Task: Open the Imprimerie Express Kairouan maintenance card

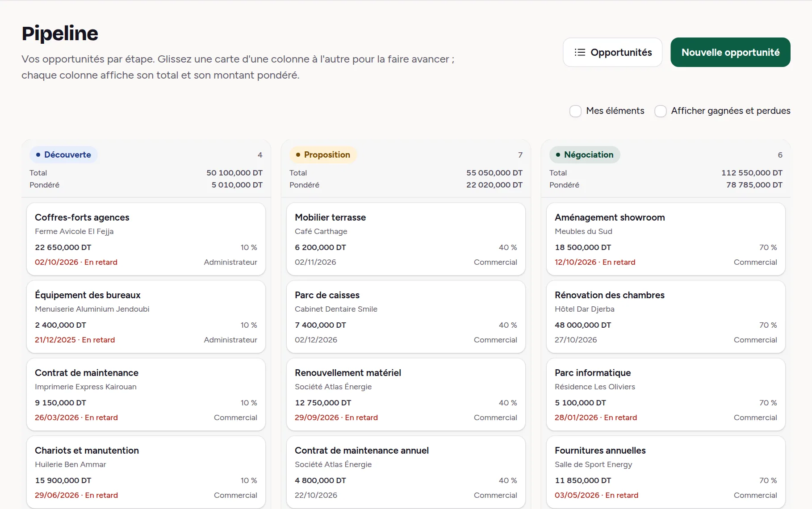Action: click(x=146, y=395)
